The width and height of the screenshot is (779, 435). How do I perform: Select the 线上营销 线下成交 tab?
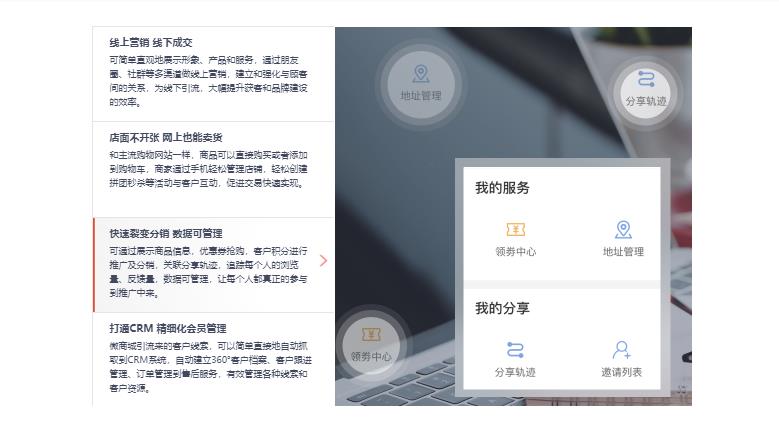[x=214, y=73]
